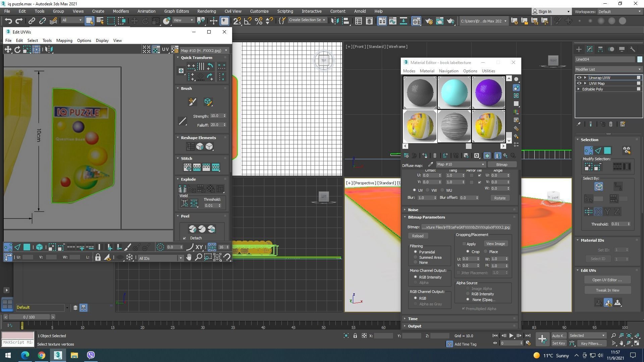The height and width of the screenshot is (362, 644).
Task: Open the Create panel plus icon
Action: click(x=579, y=49)
